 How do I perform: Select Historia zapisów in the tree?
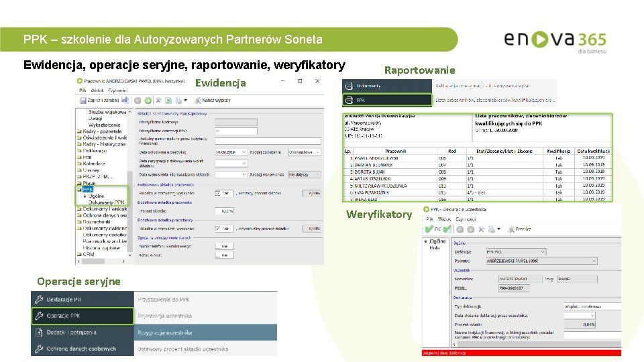[101, 248]
